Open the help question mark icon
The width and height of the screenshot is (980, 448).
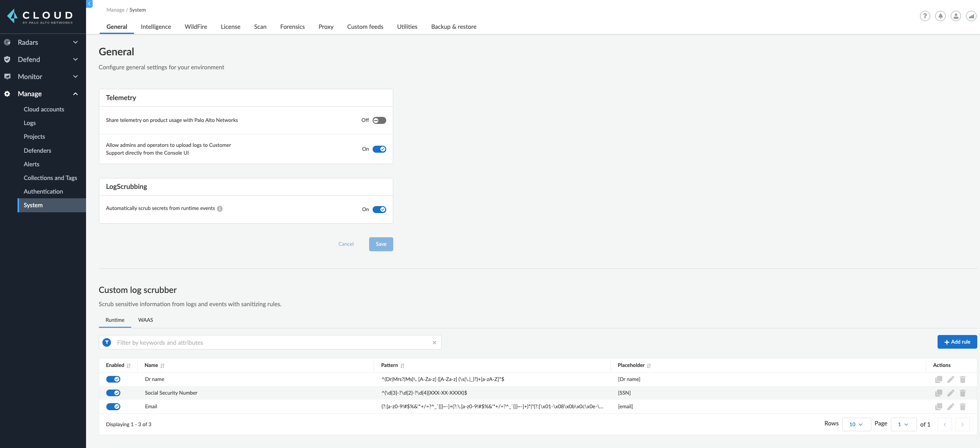(x=925, y=16)
